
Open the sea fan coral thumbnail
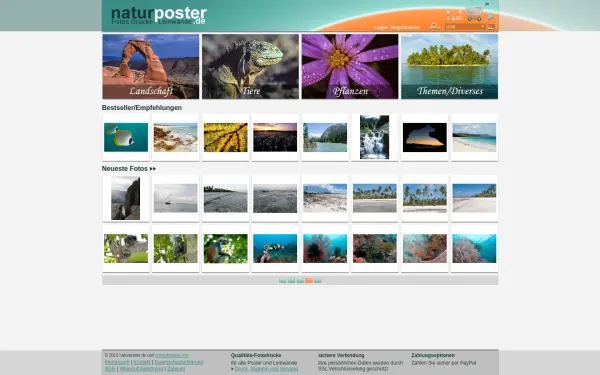tap(474, 249)
